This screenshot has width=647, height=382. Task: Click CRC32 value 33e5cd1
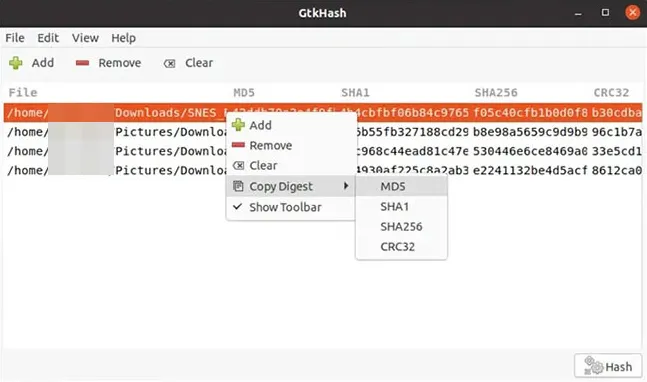[x=616, y=151]
